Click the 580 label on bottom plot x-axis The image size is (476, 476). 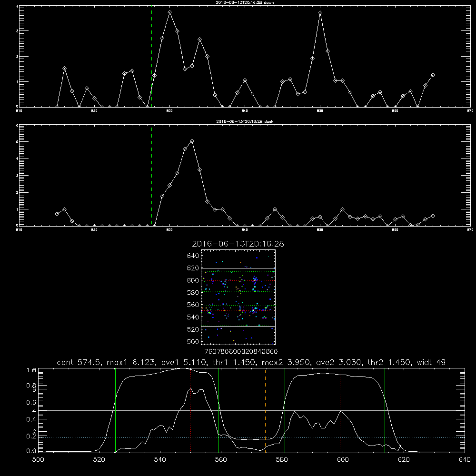282,460
